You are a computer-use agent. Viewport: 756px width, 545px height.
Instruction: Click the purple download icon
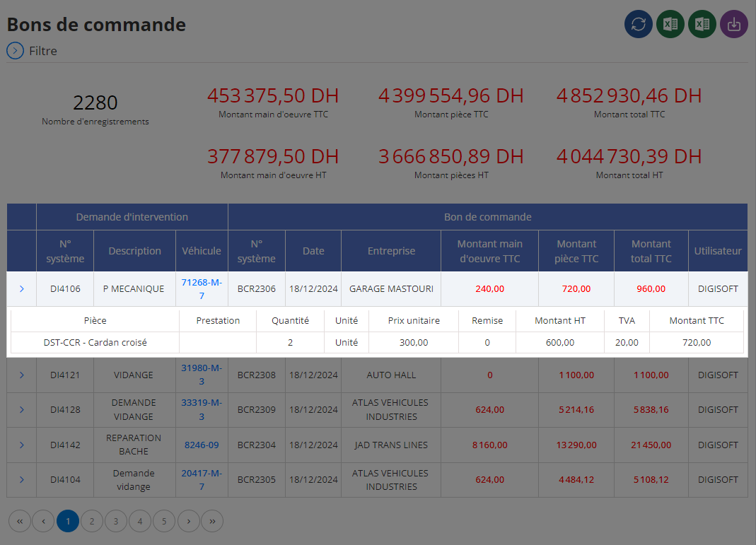(x=734, y=24)
